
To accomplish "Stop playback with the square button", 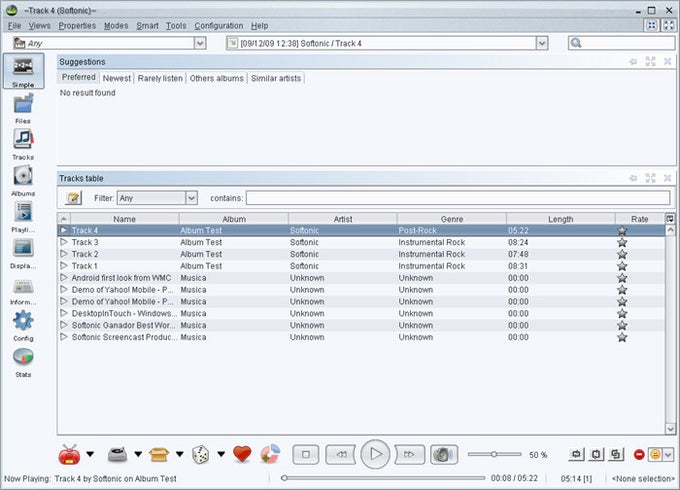I will pos(306,454).
